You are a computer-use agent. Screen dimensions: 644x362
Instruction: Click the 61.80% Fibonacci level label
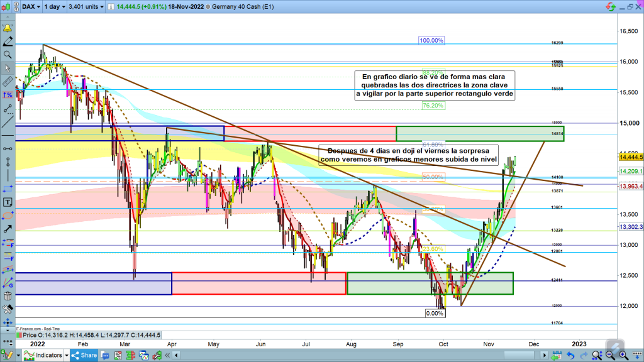(x=433, y=145)
